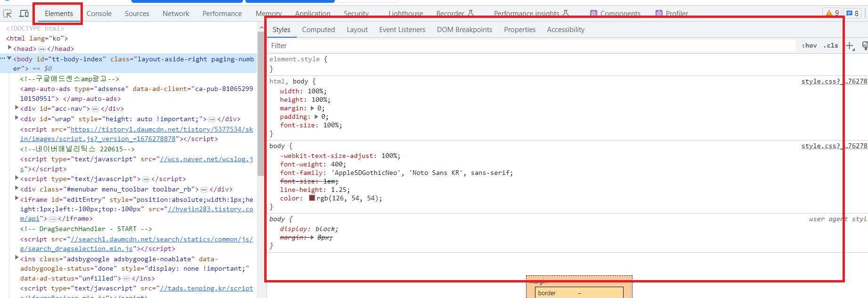Image resolution: width=868 pixels, height=298 pixels.
Task: Switch to the Computed pane tab
Action: coord(318,30)
